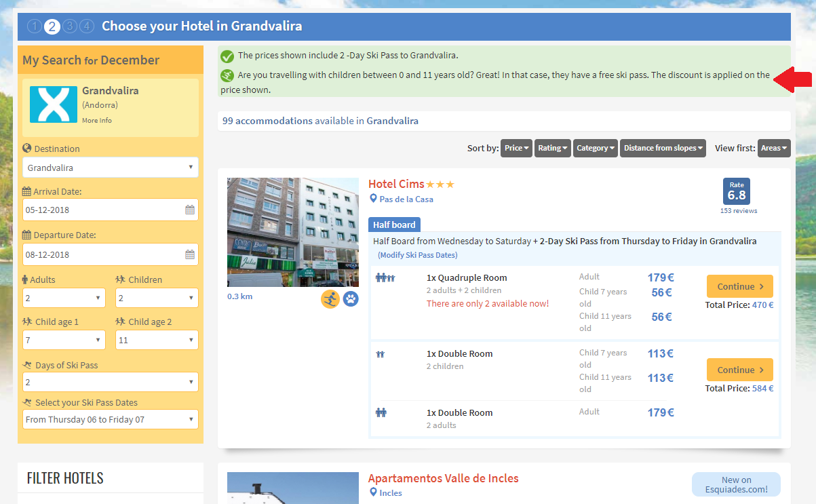Open the Adults count dropdown

click(x=64, y=298)
